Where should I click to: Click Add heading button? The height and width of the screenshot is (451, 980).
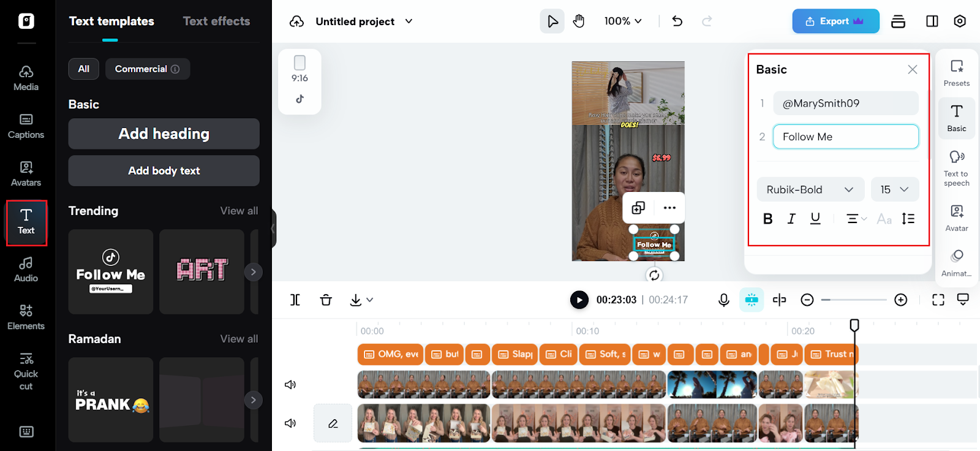tap(164, 134)
